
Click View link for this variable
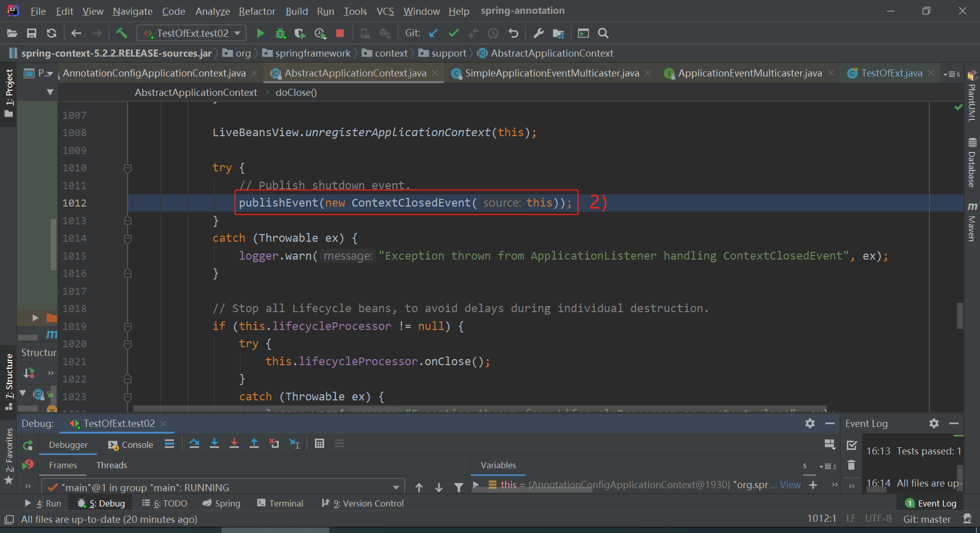(790, 485)
